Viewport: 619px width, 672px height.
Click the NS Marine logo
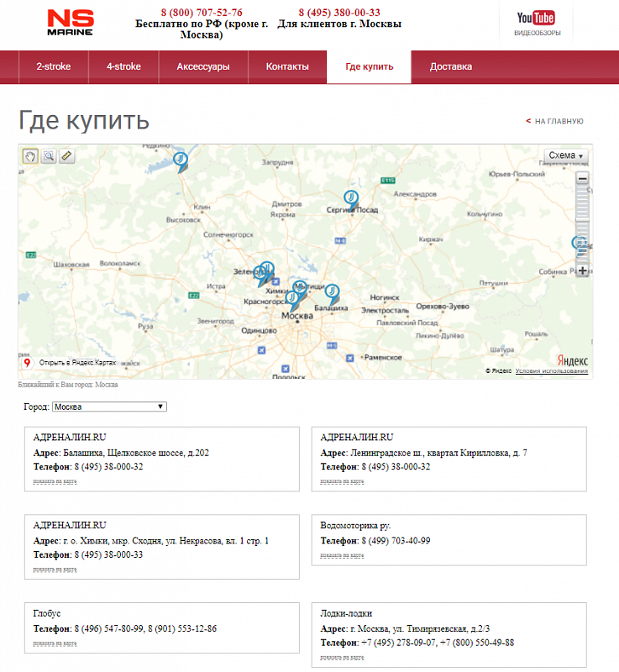pos(71,23)
